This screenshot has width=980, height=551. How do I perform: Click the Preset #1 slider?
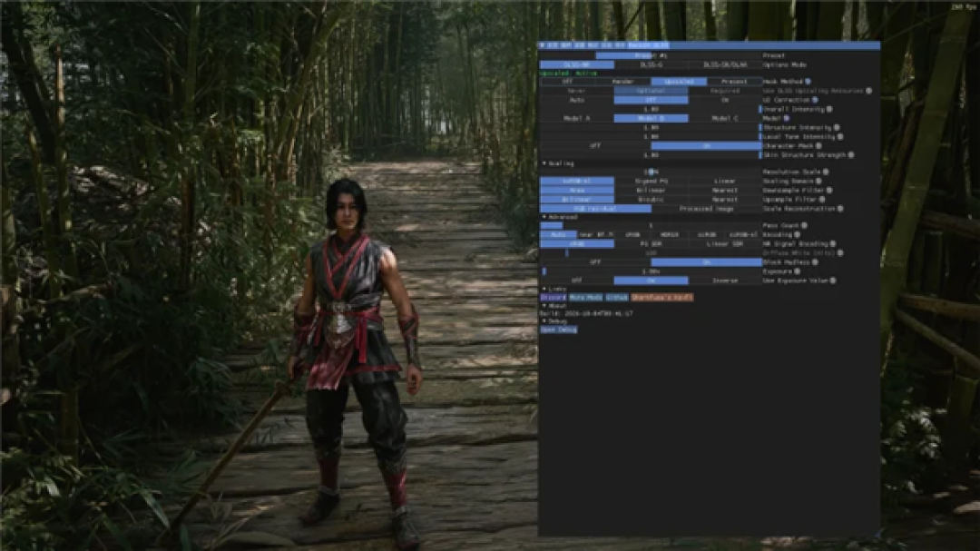[651, 55]
